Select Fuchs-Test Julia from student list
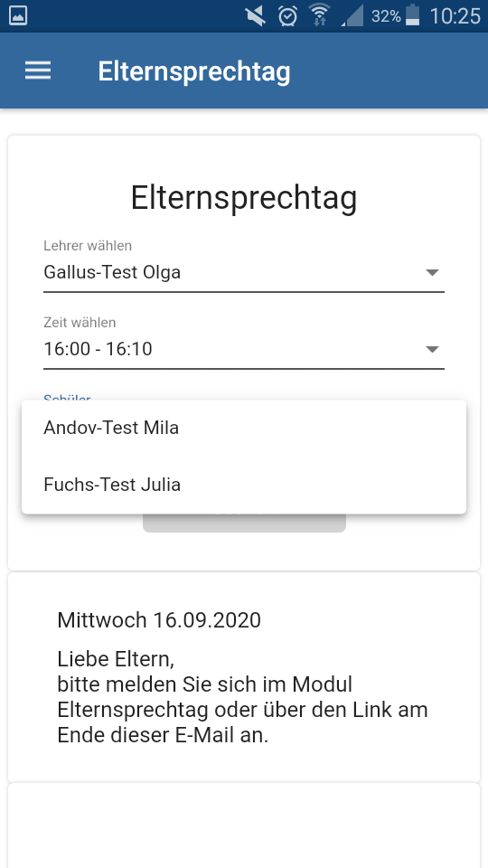 click(x=244, y=485)
